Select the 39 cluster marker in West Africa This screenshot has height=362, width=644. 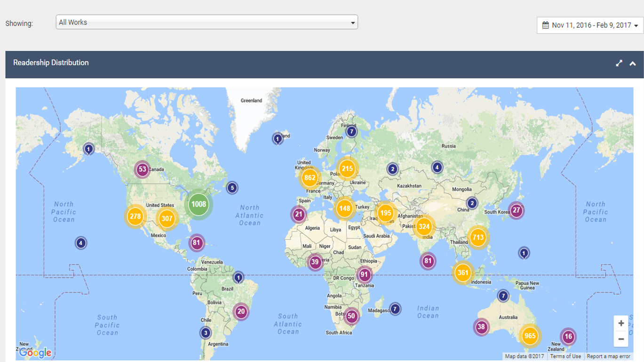315,262
